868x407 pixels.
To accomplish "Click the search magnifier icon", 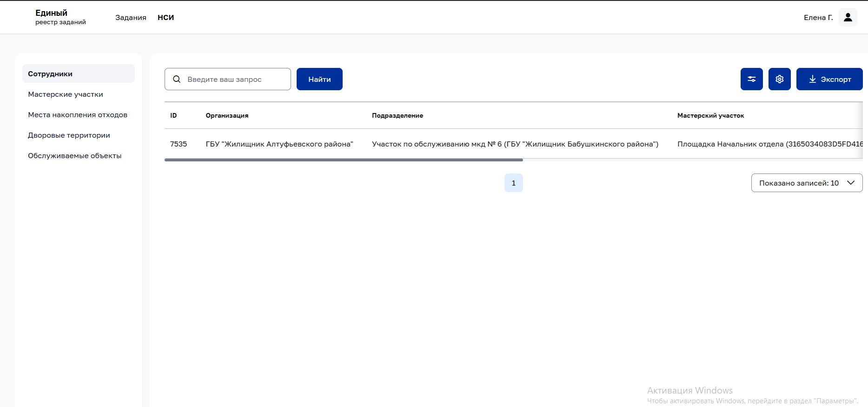I will (x=177, y=79).
